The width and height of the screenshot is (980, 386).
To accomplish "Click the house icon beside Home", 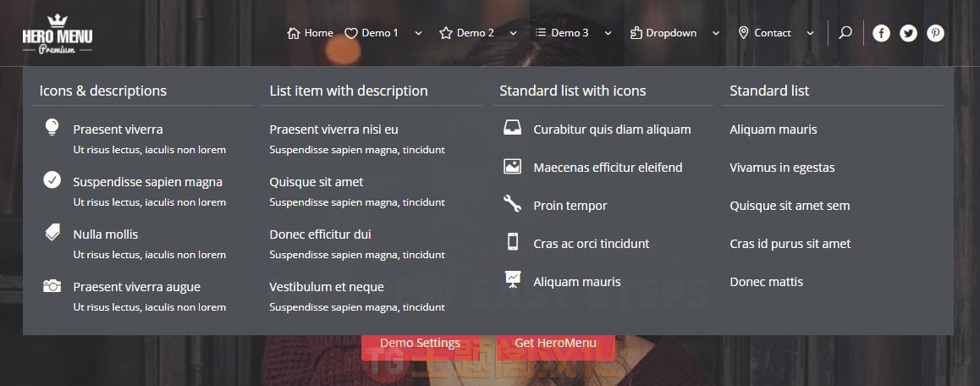I will click(x=294, y=33).
